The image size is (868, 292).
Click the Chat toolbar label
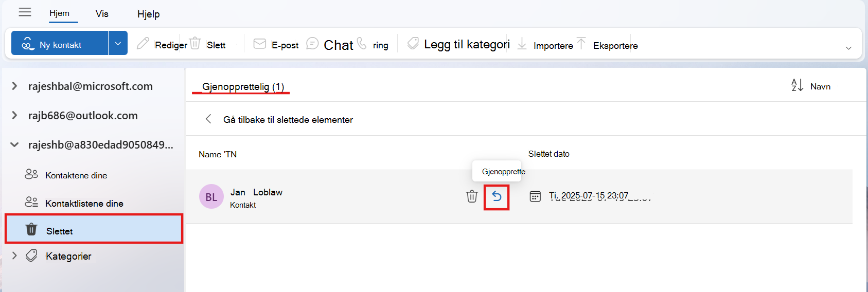coord(339,45)
